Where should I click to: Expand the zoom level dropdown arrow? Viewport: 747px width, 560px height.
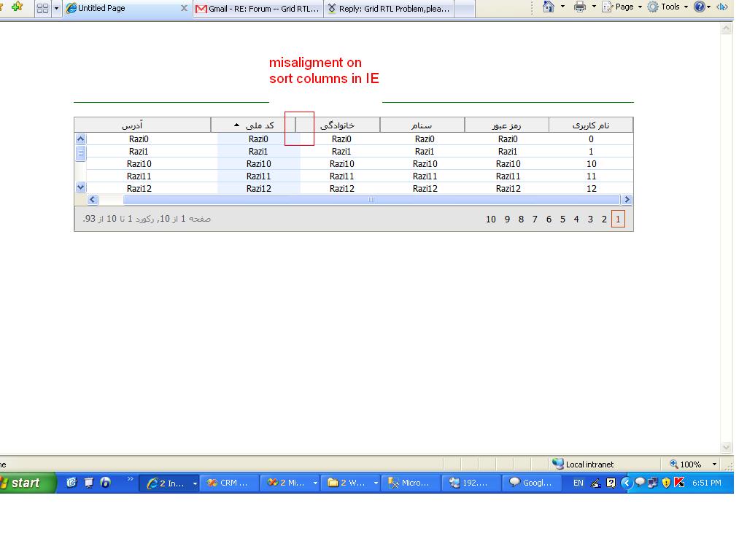coord(714,464)
